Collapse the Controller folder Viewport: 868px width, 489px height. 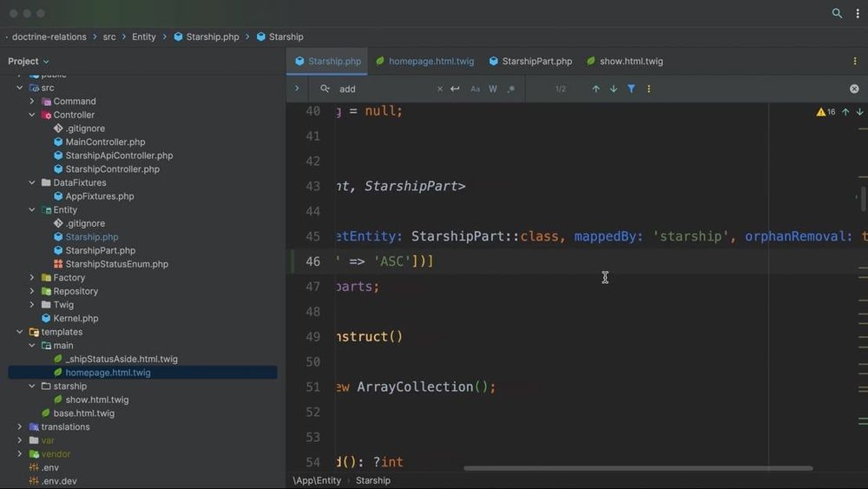[31, 115]
